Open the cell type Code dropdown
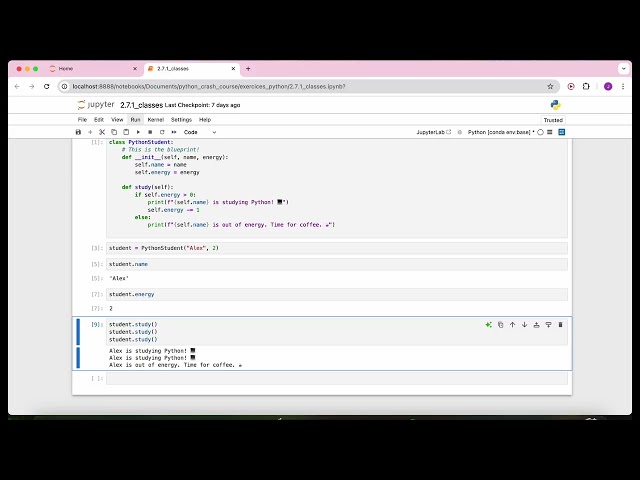The image size is (640, 480). tap(200, 132)
